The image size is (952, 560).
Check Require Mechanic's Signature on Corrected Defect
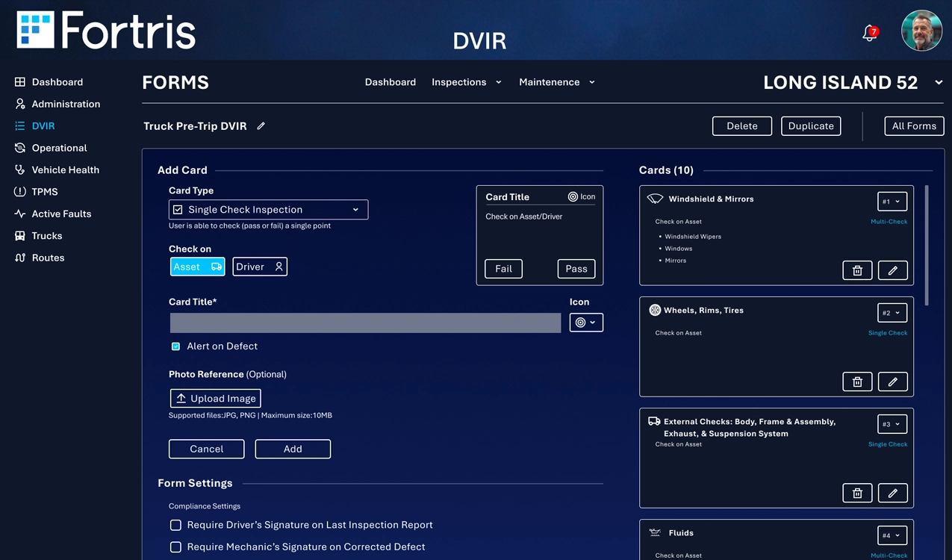tap(175, 547)
